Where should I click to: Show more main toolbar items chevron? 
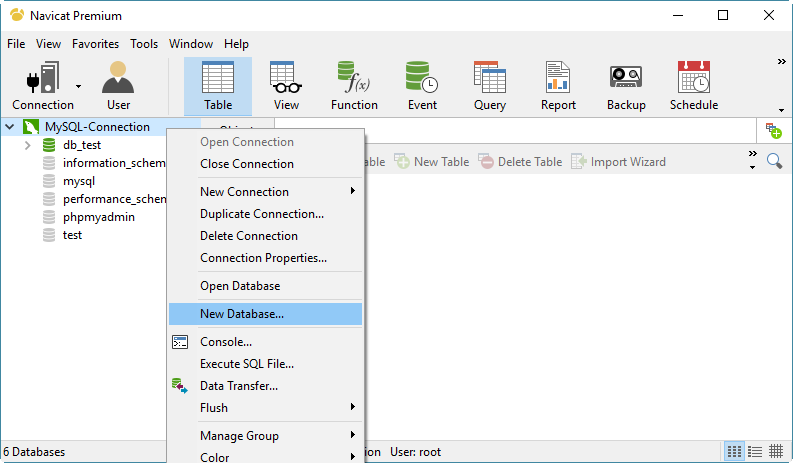[781, 62]
